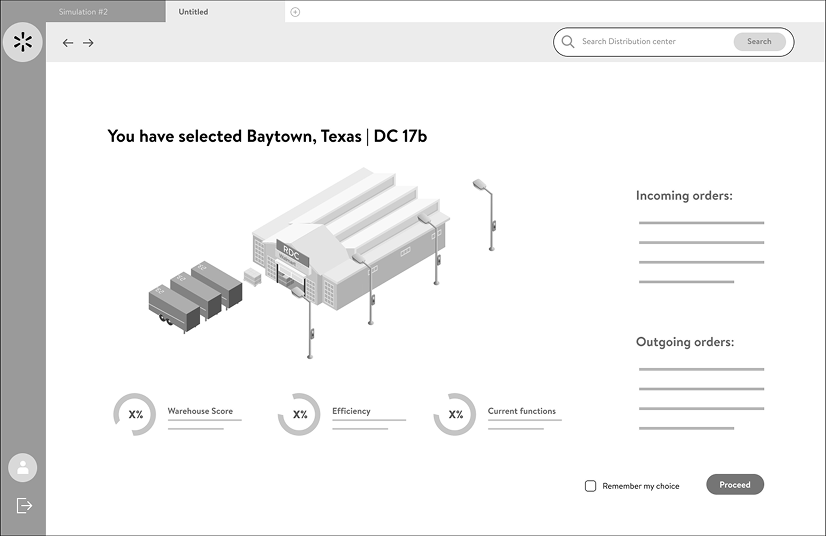This screenshot has width=826, height=536.
Task: Select the Untitled tab
Action: (x=225, y=12)
